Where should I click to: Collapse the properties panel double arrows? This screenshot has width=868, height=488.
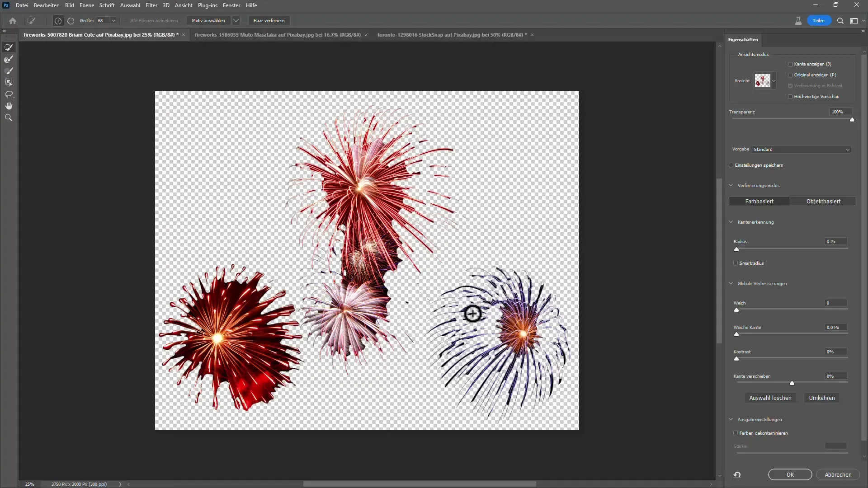click(863, 31)
